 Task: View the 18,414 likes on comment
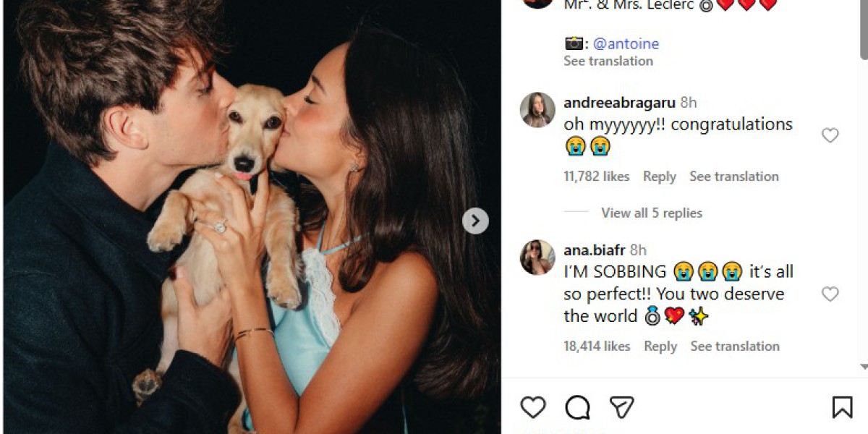[x=597, y=346]
